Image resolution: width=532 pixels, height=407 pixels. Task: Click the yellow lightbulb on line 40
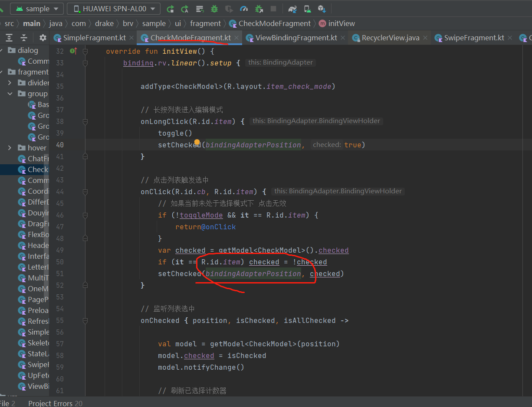coord(197,142)
